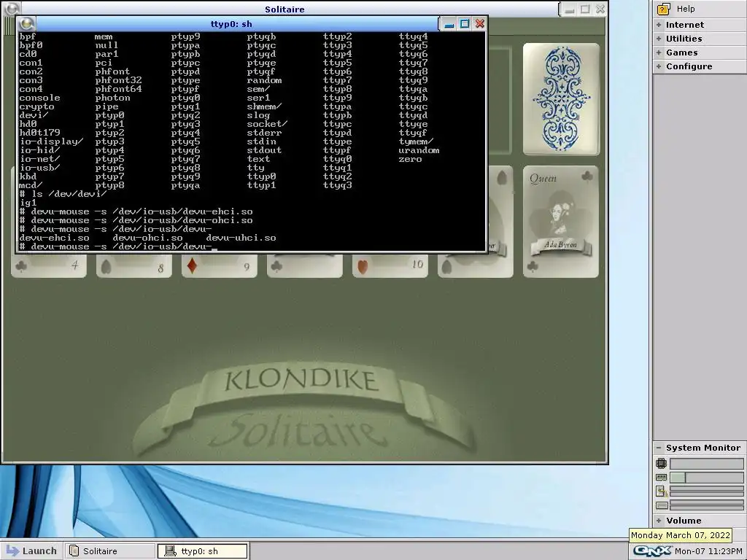Screen dimensions: 747x560
Task: Draw from the face-down stock deck
Action: click(x=561, y=99)
